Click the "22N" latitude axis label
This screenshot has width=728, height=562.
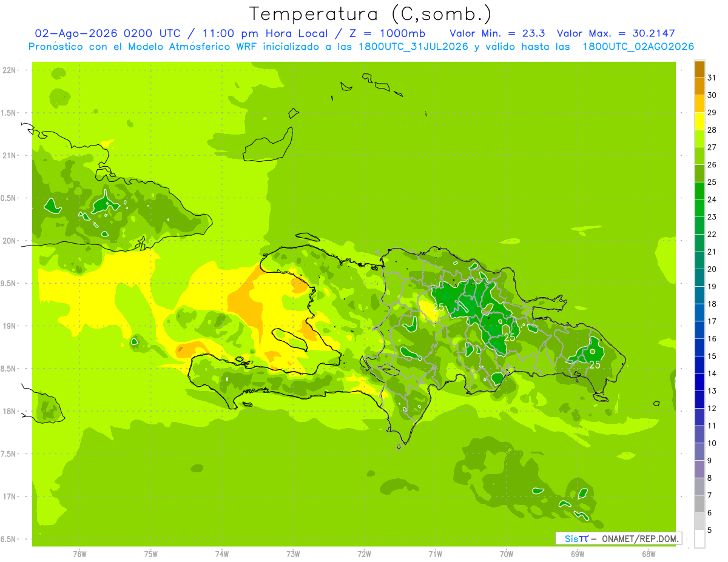[10, 70]
